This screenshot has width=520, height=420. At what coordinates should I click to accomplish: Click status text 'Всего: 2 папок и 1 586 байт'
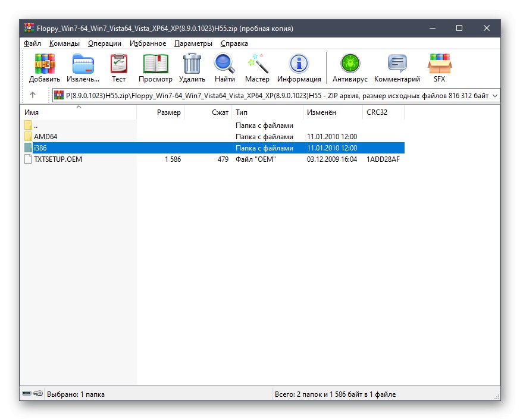pyautogui.click(x=336, y=394)
